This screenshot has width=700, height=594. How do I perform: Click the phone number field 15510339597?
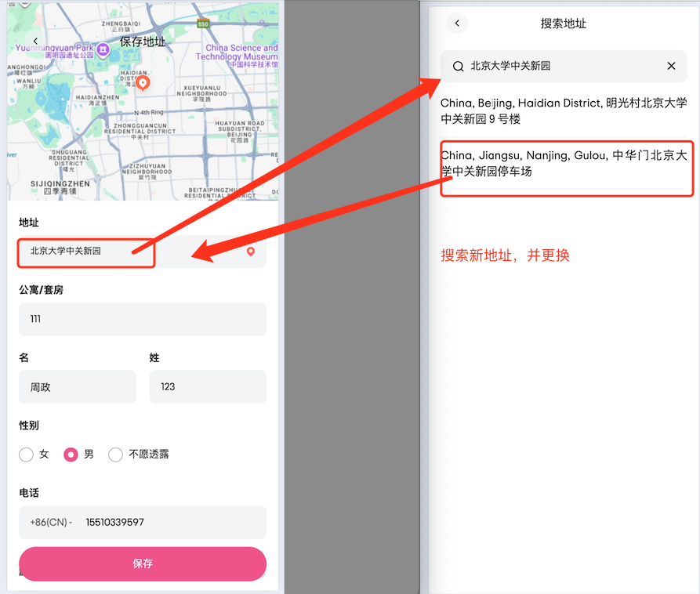[x=171, y=523]
